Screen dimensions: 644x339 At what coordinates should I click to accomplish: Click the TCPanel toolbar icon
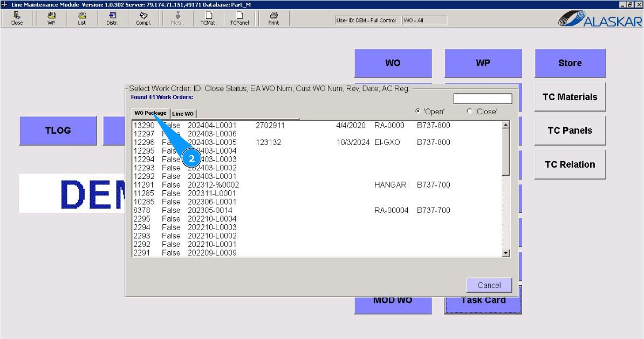click(x=239, y=18)
